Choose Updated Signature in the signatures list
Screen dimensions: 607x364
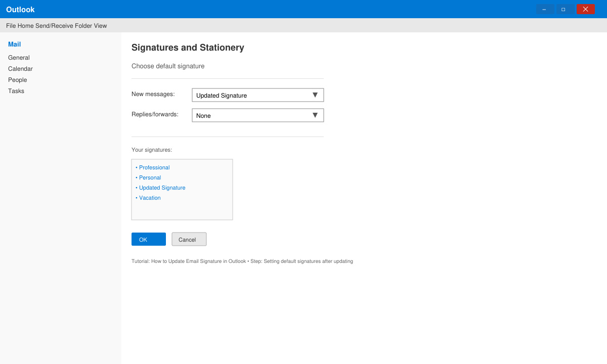(x=160, y=188)
